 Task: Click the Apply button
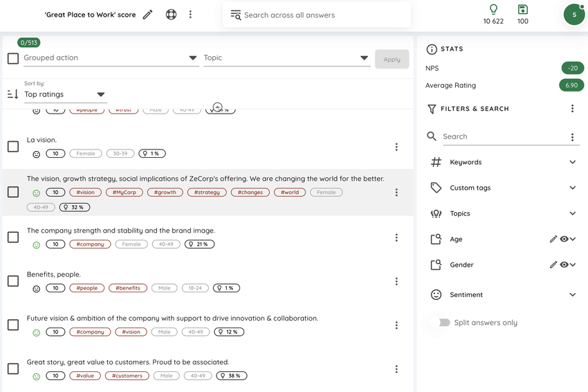(x=392, y=60)
